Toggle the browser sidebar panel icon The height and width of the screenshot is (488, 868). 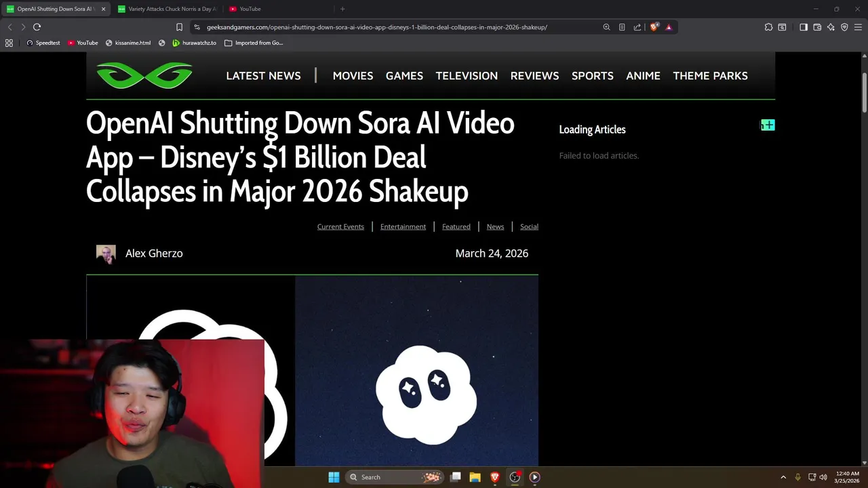pyautogui.click(x=804, y=27)
